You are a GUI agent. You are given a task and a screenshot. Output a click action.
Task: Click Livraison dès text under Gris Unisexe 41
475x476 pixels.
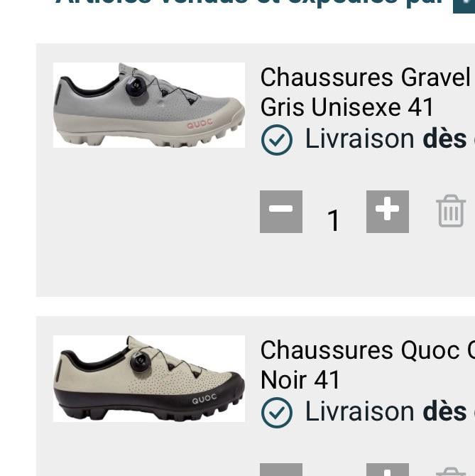(386, 139)
